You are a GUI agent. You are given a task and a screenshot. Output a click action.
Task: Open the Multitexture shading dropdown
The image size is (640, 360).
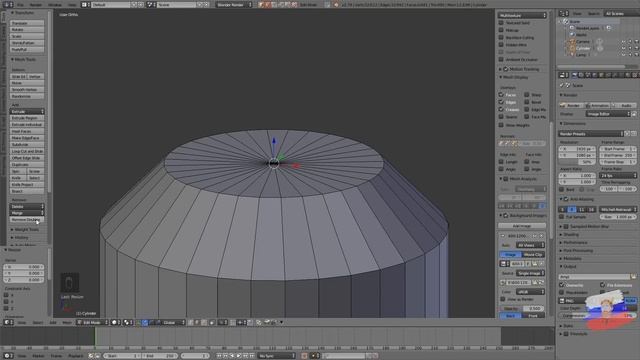522,15
